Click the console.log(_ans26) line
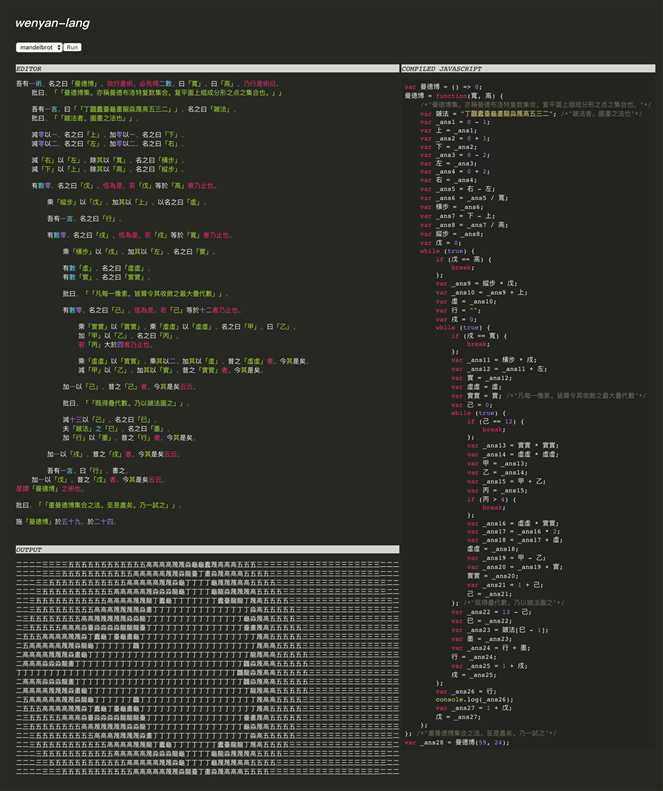 point(474,700)
